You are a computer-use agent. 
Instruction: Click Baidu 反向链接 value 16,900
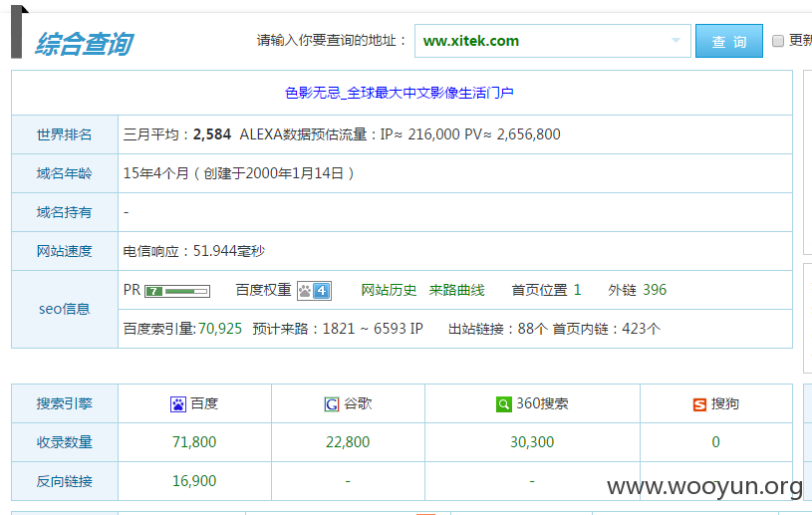click(x=194, y=481)
